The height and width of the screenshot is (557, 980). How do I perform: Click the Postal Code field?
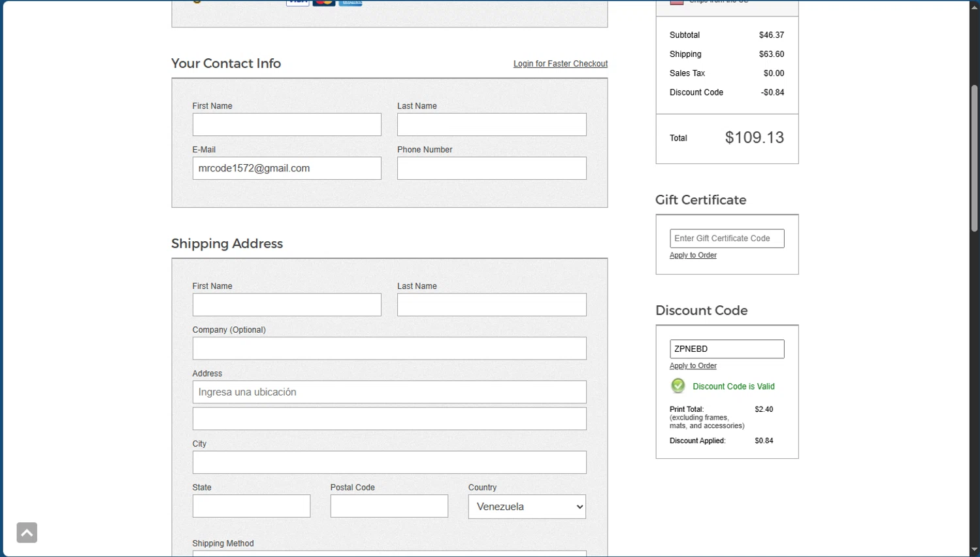tap(389, 506)
